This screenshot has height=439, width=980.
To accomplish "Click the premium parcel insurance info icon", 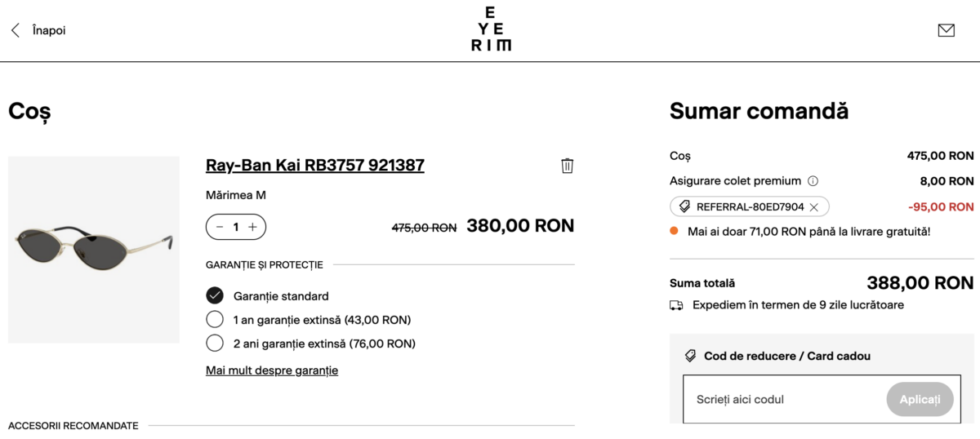I will [x=813, y=181].
